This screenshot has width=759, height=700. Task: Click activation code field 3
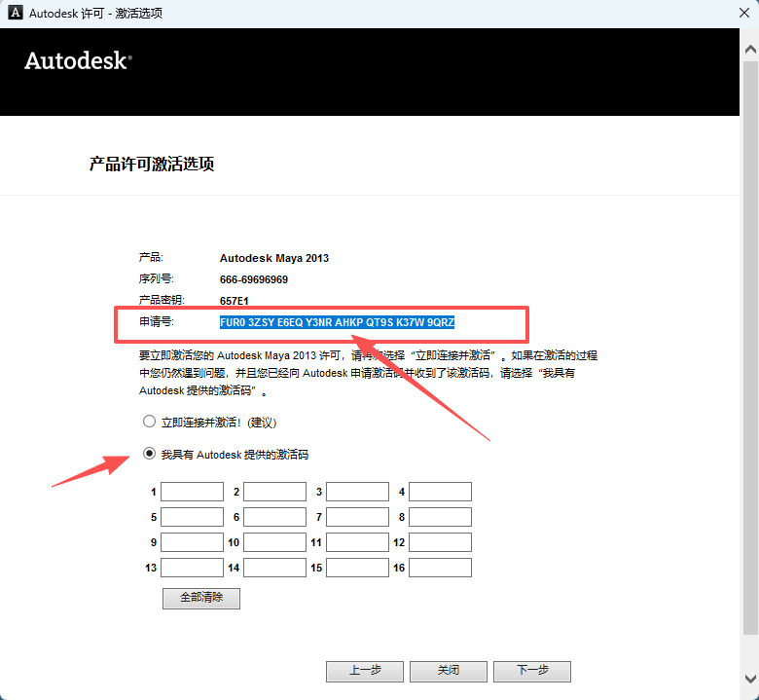tap(358, 492)
